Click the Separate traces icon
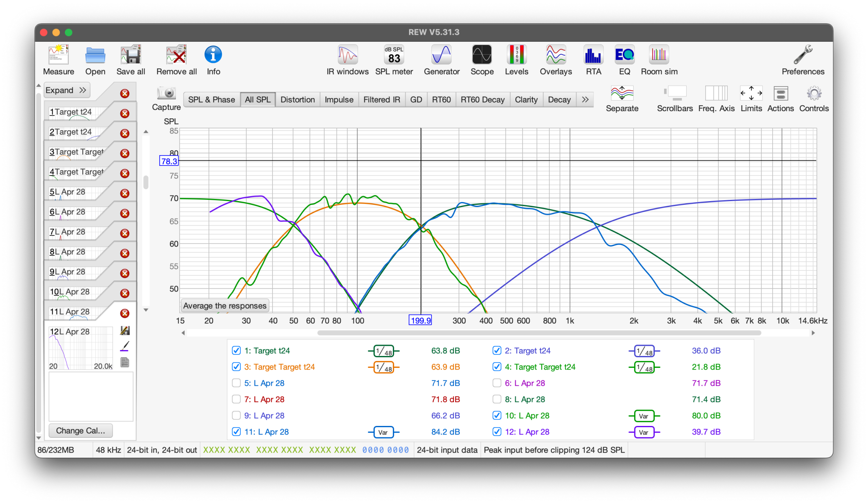868x504 pixels. (622, 93)
